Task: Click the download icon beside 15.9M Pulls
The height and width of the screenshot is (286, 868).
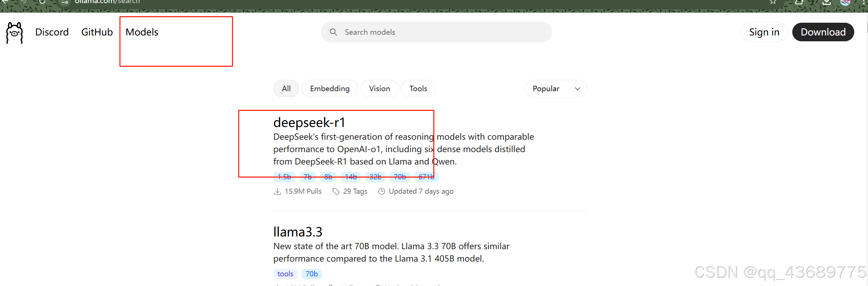Action: point(277,191)
